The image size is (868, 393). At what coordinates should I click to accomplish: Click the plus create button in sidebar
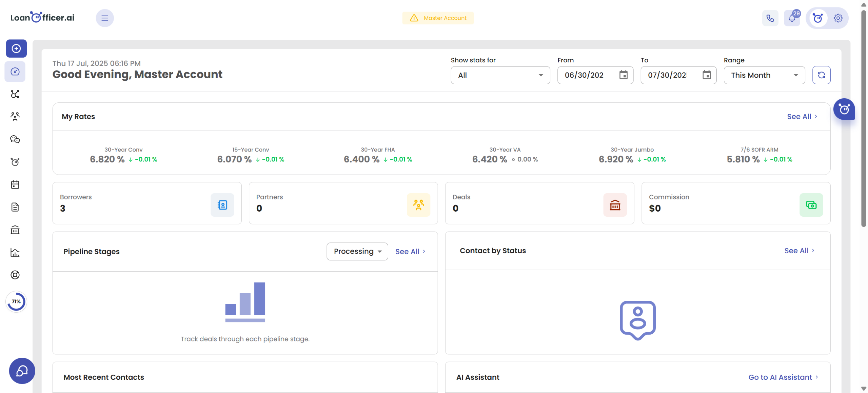(x=16, y=48)
